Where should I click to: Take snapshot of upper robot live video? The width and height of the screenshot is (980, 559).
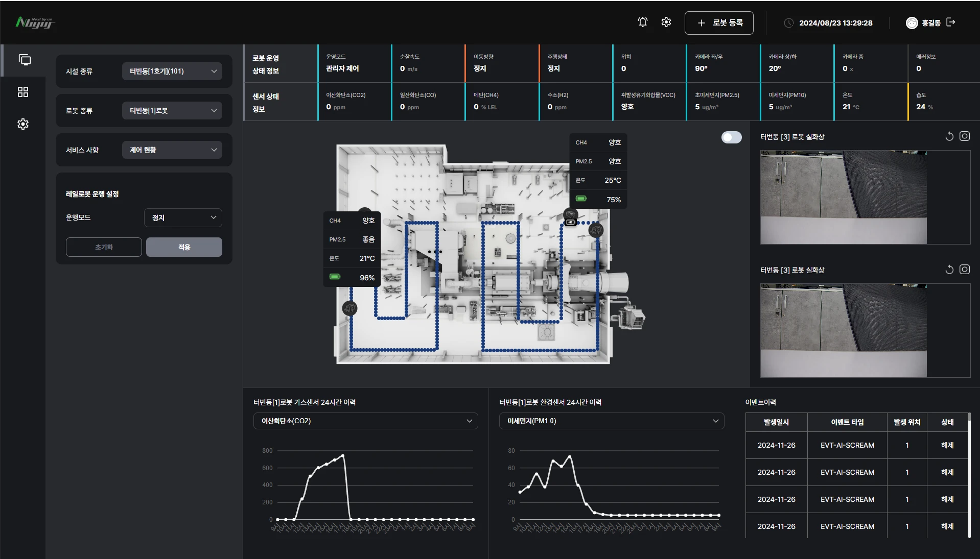point(964,136)
